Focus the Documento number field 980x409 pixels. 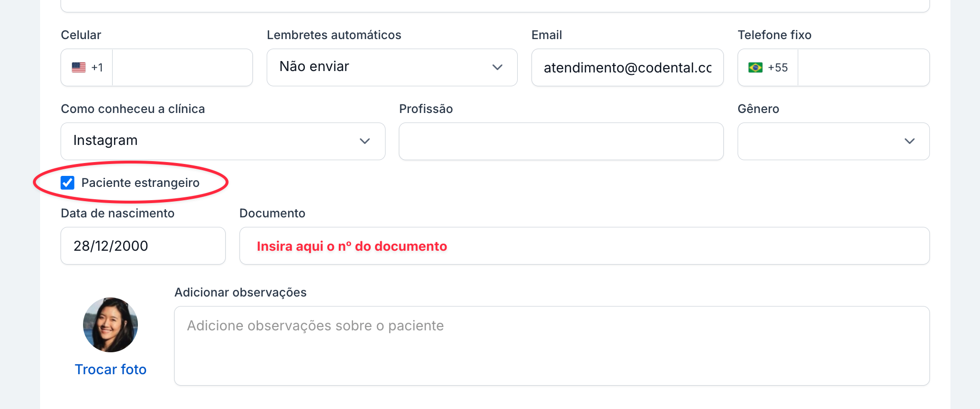(x=584, y=246)
